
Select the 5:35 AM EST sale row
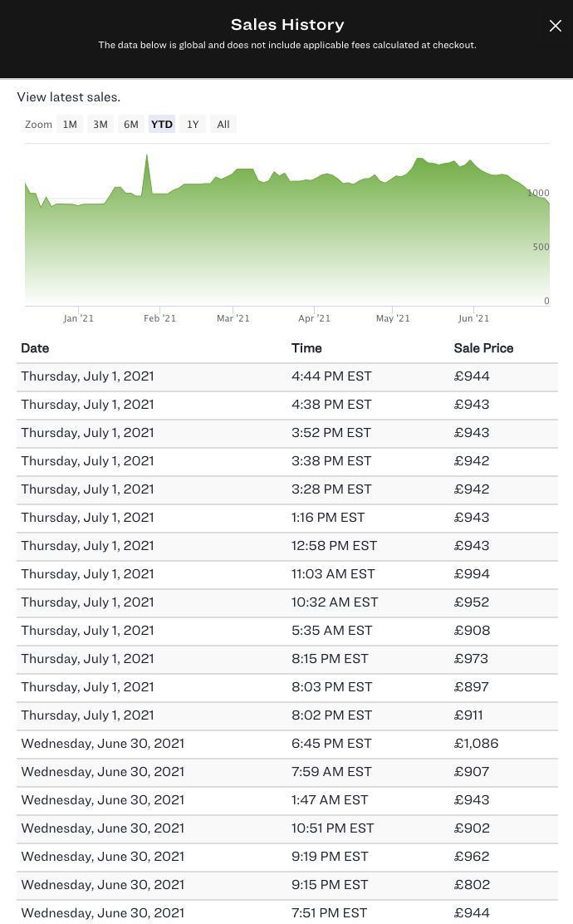[x=286, y=631]
